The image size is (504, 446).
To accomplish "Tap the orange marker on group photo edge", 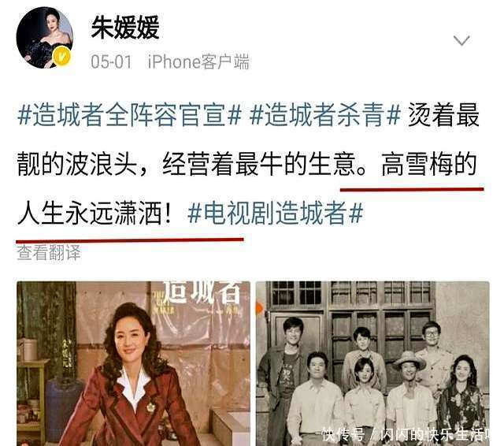I will tap(259, 310).
